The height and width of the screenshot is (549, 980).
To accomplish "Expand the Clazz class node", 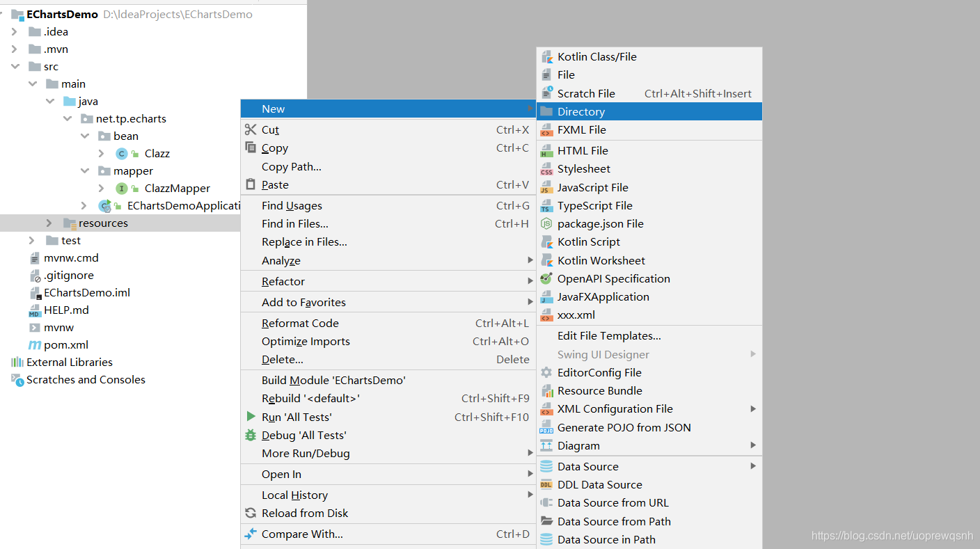I will tap(102, 154).
